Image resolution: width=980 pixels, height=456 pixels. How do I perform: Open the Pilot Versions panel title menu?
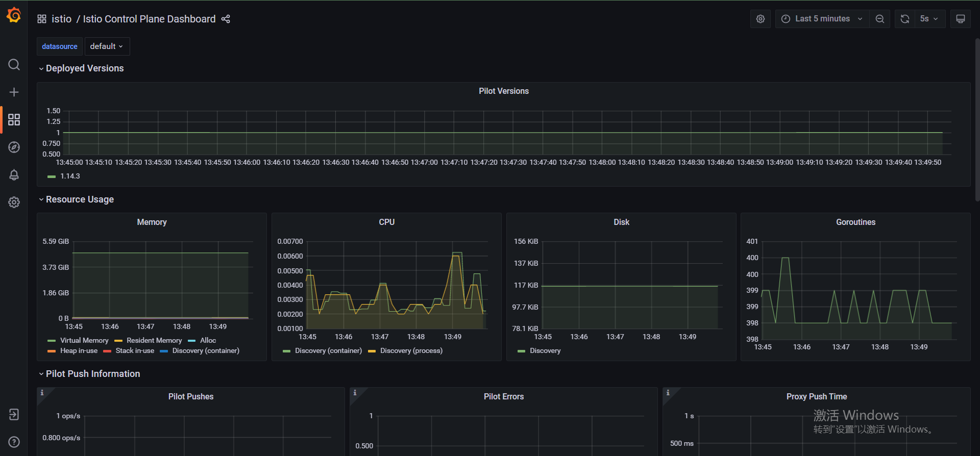[504, 91]
